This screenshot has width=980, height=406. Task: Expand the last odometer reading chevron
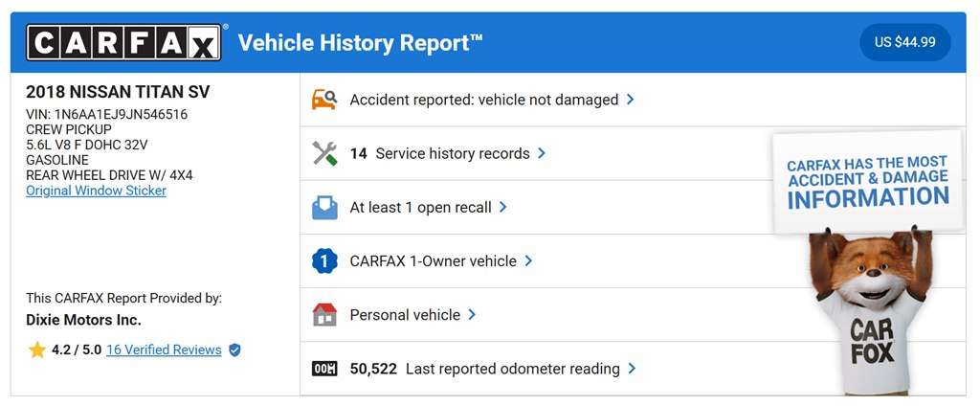[x=632, y=369]
